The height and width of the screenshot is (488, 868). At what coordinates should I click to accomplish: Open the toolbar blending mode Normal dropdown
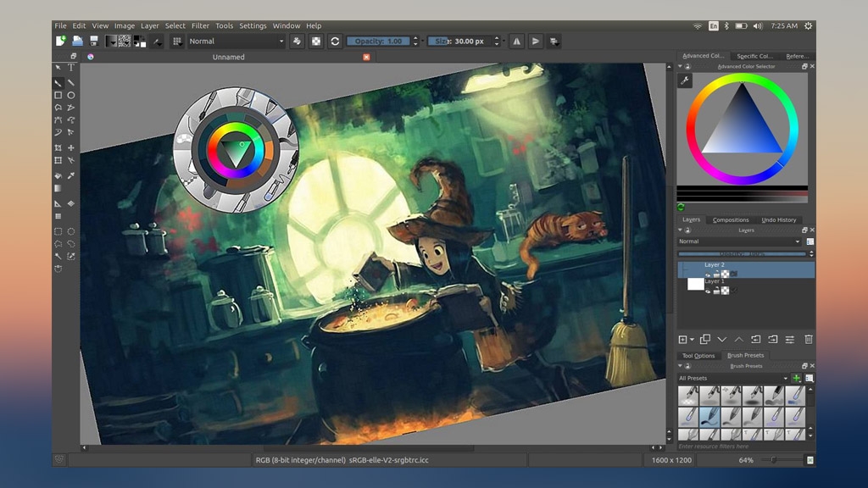click(236, 41)
